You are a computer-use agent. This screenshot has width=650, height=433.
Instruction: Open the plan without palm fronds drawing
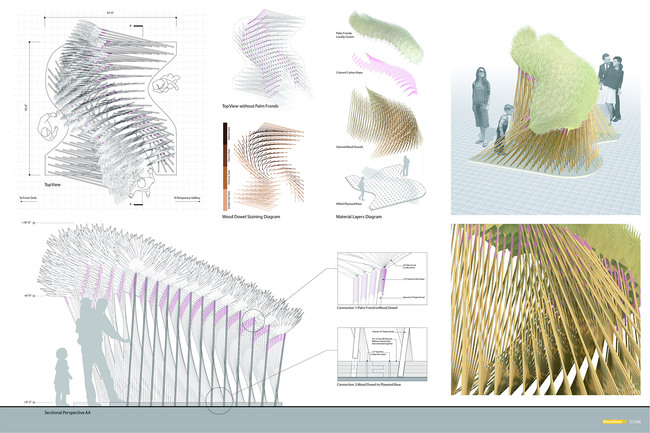272,54
